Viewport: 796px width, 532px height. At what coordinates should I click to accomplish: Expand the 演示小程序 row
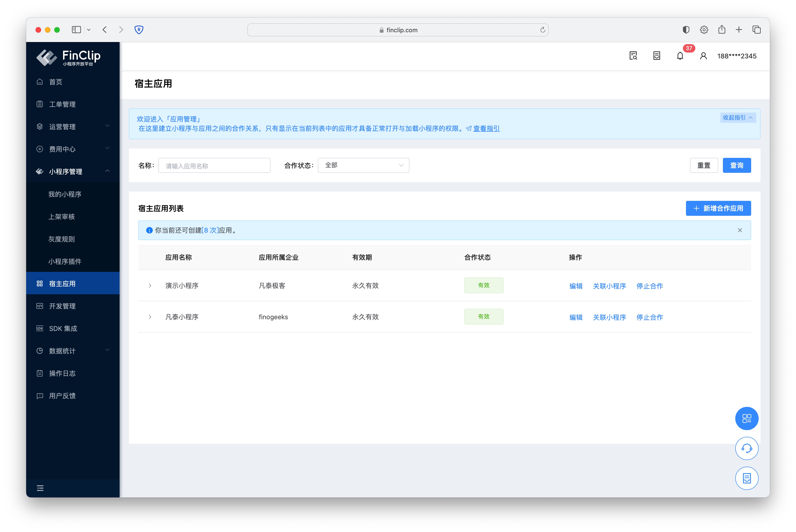(150, 286)
